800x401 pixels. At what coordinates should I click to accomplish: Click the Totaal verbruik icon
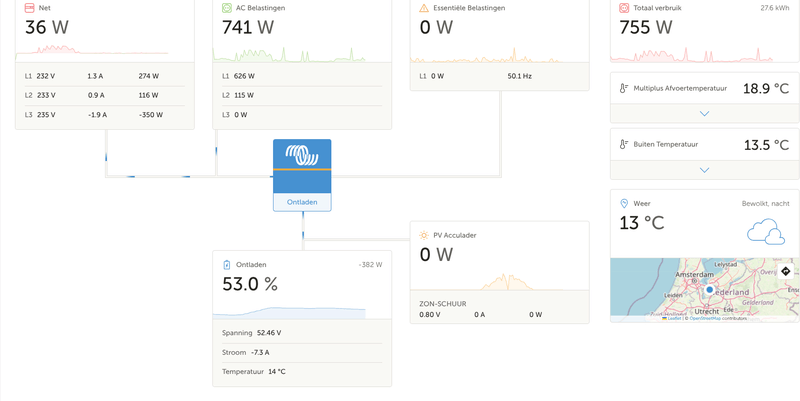click(x=624, y=8)
